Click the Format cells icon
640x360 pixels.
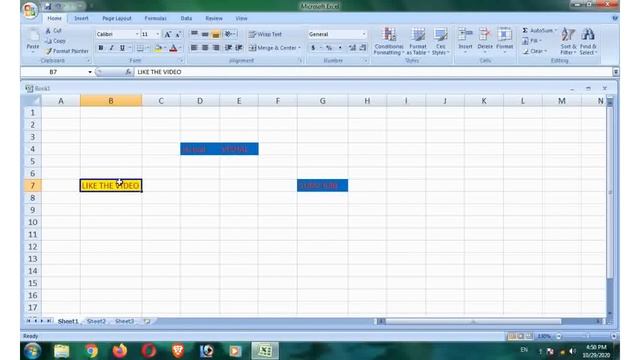click(504, 34)
